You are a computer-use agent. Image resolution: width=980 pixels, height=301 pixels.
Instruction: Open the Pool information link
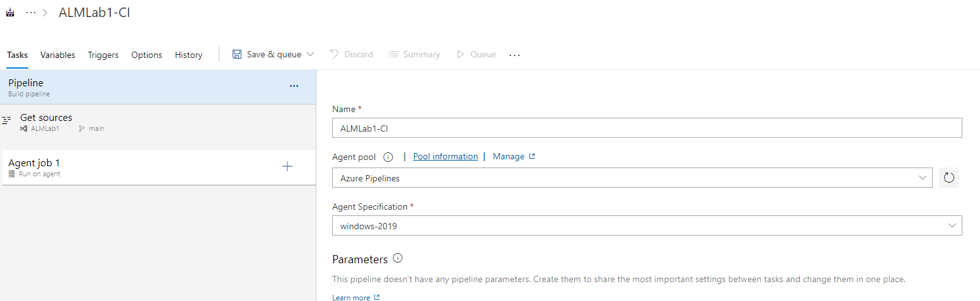point(445,156)
